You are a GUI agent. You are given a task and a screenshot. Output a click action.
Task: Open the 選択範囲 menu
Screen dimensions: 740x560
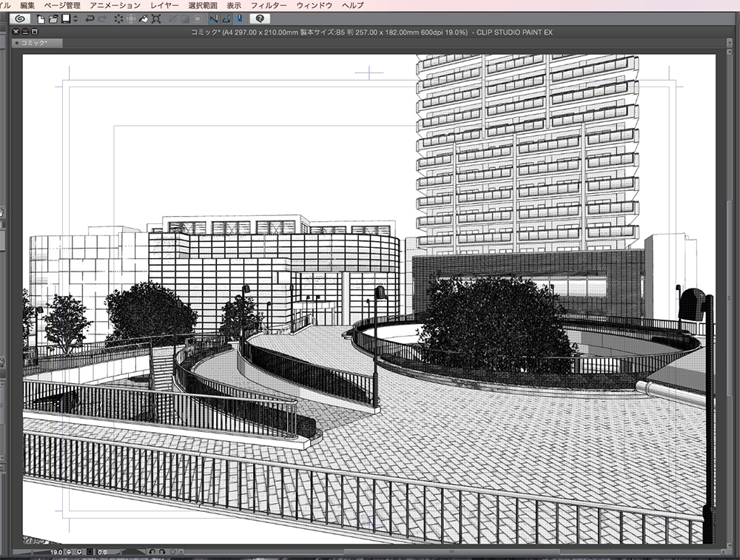203,5
